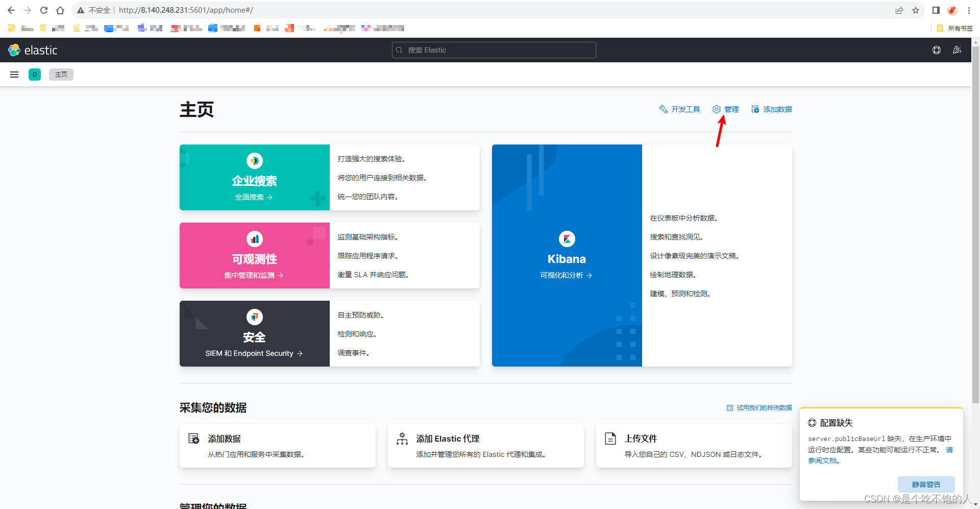Click the Elastic logo in the header

33,50
